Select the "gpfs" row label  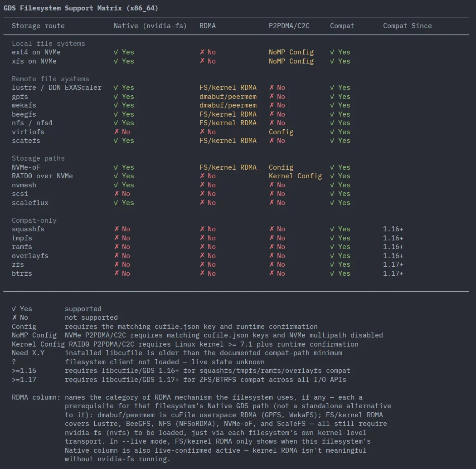pyautogui.click(x=20, y=97)
